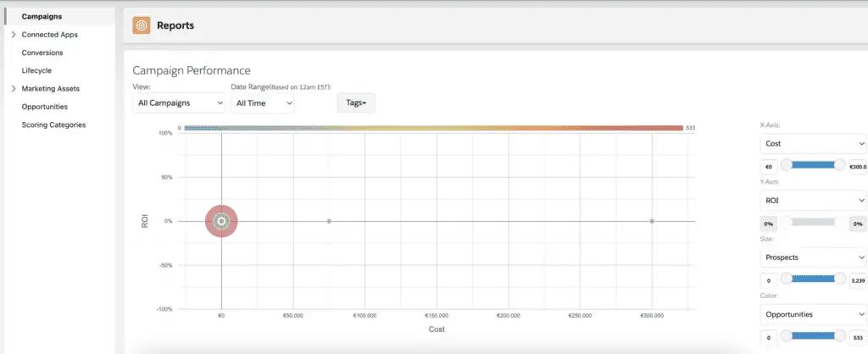Click the Campaign Performance heading
This screenshot has width=868, height=354.
(192, 71)
